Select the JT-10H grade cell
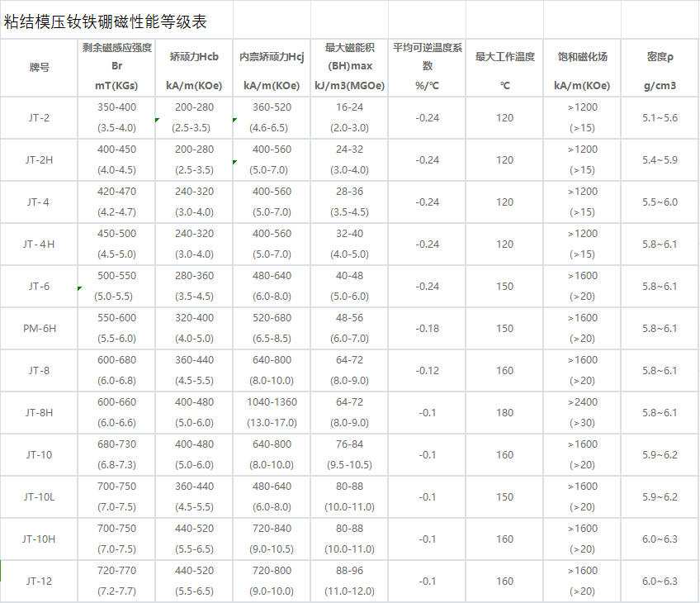 40,539
